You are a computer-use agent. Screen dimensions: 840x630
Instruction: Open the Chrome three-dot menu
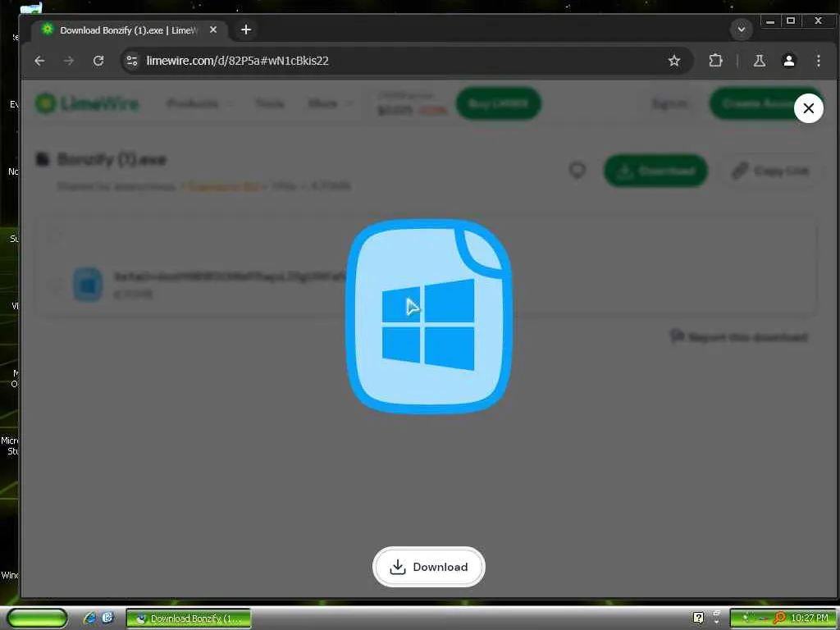pyautogui.click(x=818, y=61)
